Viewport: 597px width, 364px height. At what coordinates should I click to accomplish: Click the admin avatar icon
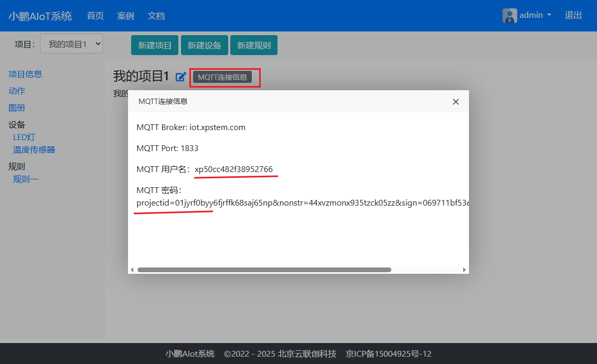tap(509, 16)
